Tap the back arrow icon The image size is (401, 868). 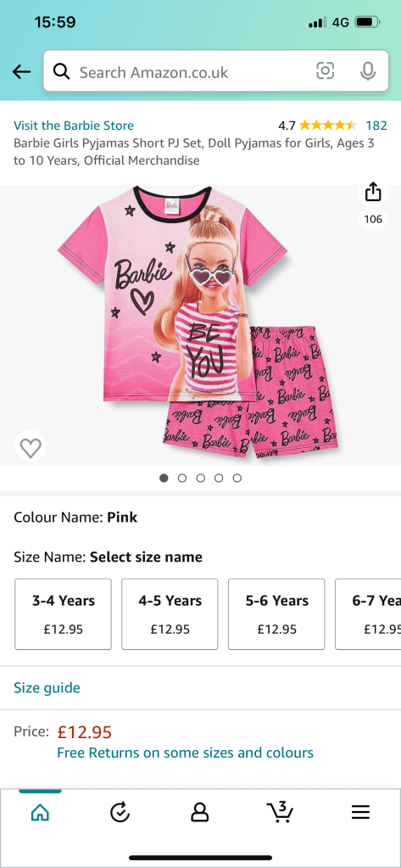[x=21, y=71]
